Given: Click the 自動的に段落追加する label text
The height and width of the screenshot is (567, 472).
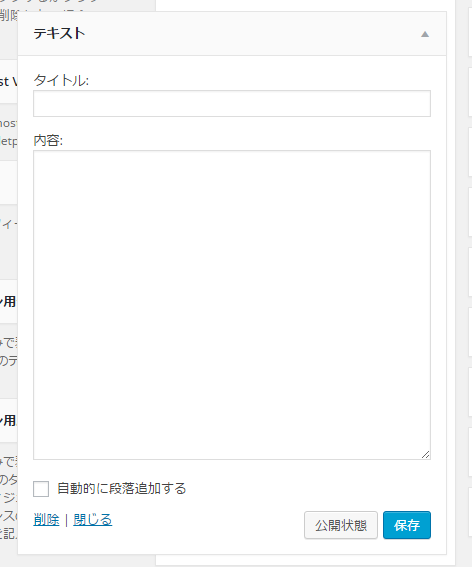Looking at the screenshot, I should coord(122,489).
